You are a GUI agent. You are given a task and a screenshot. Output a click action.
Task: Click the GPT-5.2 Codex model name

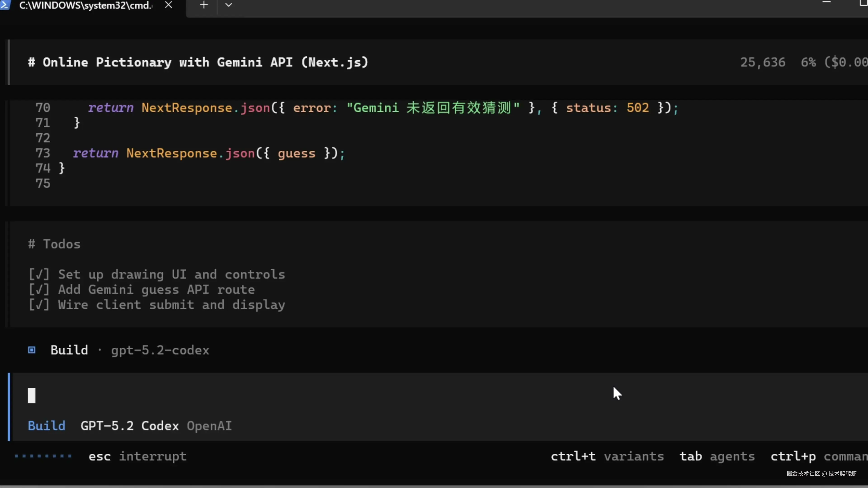coord(130,426)
